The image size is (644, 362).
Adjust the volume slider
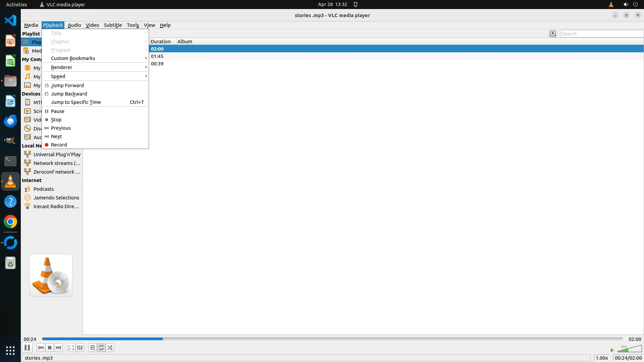(x=629, y=349)
